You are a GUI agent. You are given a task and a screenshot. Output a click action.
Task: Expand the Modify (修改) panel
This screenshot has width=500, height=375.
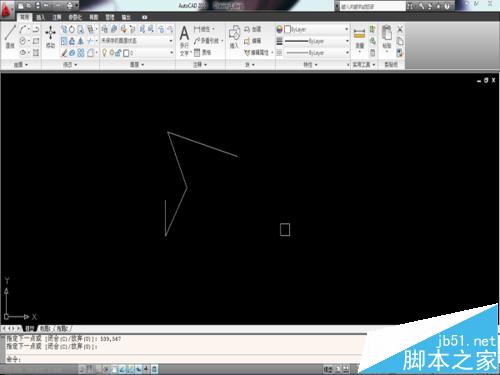(70, 65)
